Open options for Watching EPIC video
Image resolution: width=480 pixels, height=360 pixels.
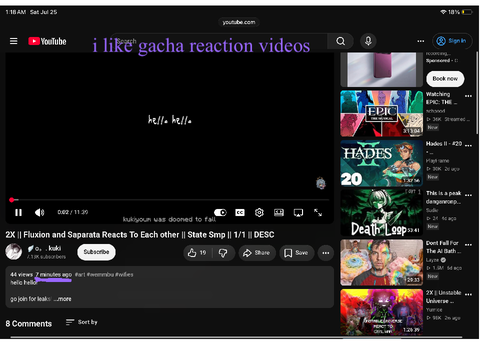[468, 96]
